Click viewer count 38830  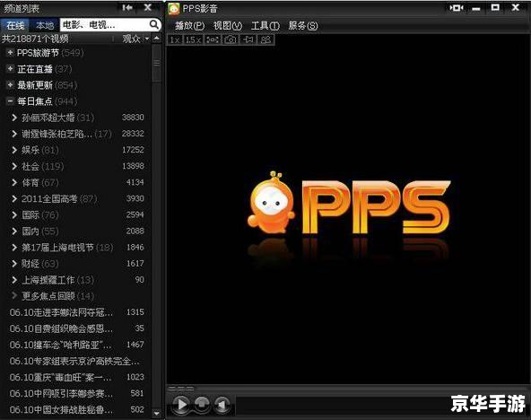point(133,118)
